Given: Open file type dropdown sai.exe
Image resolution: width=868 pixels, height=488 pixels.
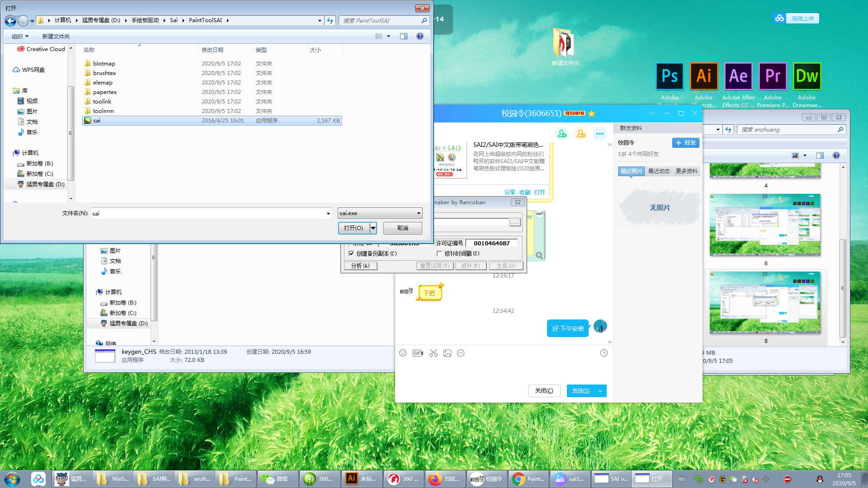Looking at the screenshot, I should click(x=380, y=213).
